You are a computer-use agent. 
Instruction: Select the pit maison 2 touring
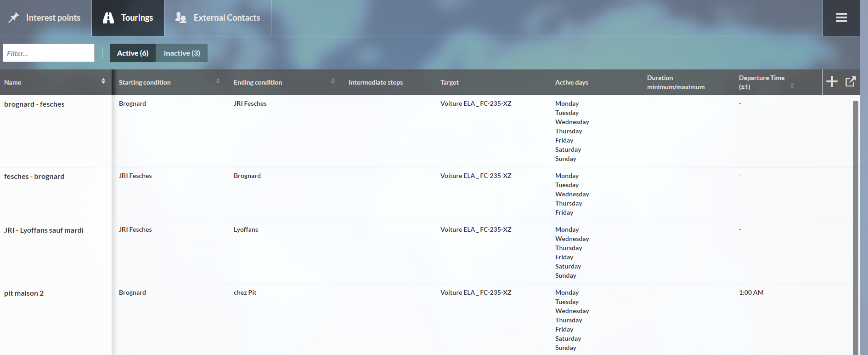click(24, 293)
